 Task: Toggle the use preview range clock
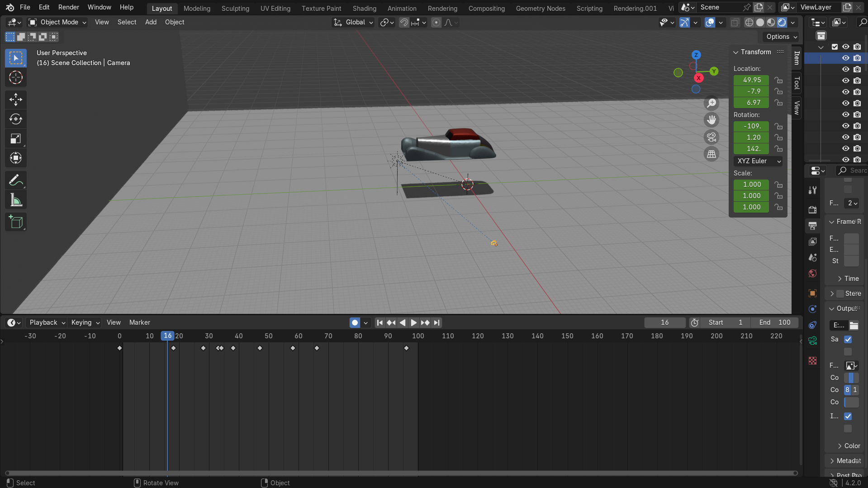(695, 322)
